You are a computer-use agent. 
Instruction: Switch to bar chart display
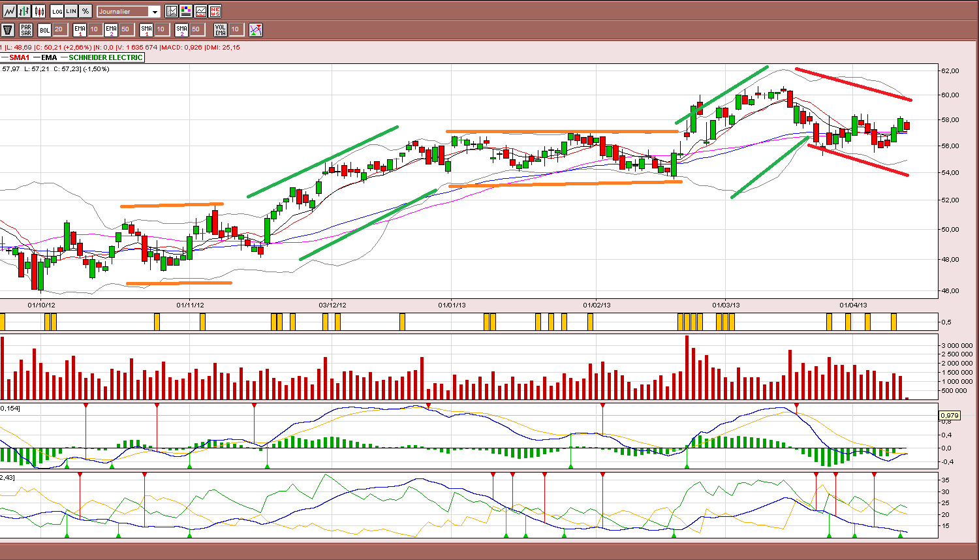point(24,11)
